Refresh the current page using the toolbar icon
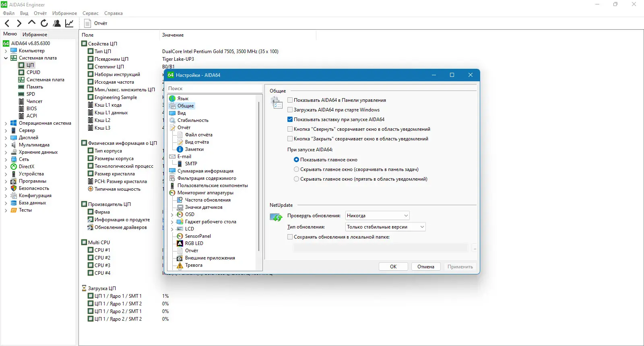The height and width of the screenshot is (346, 644). pos(44,23)
